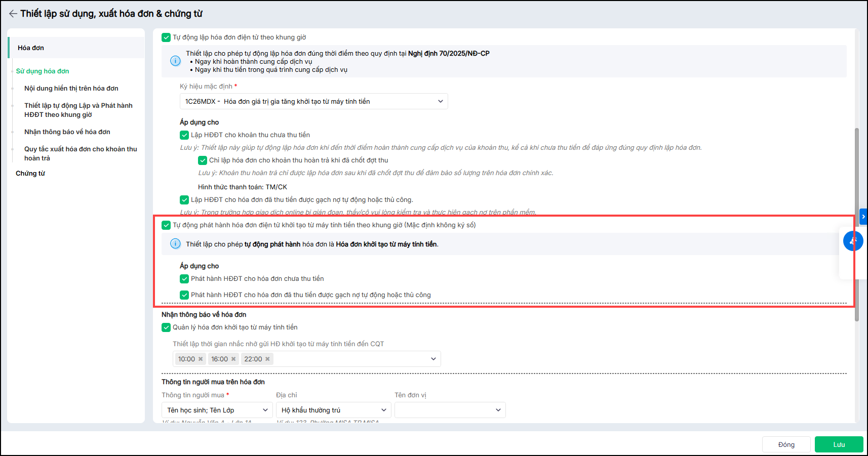This screenshot has height=456, width=868.
Task: Open the Thông tin người mua dropdown
Action: [217, 410]
